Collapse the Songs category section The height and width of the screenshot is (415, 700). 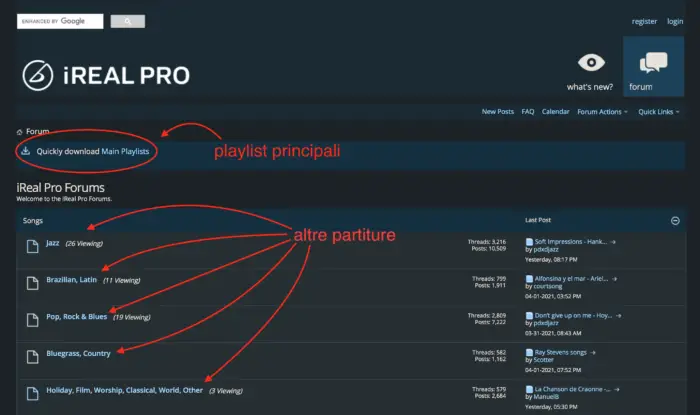tap(675, 220)
